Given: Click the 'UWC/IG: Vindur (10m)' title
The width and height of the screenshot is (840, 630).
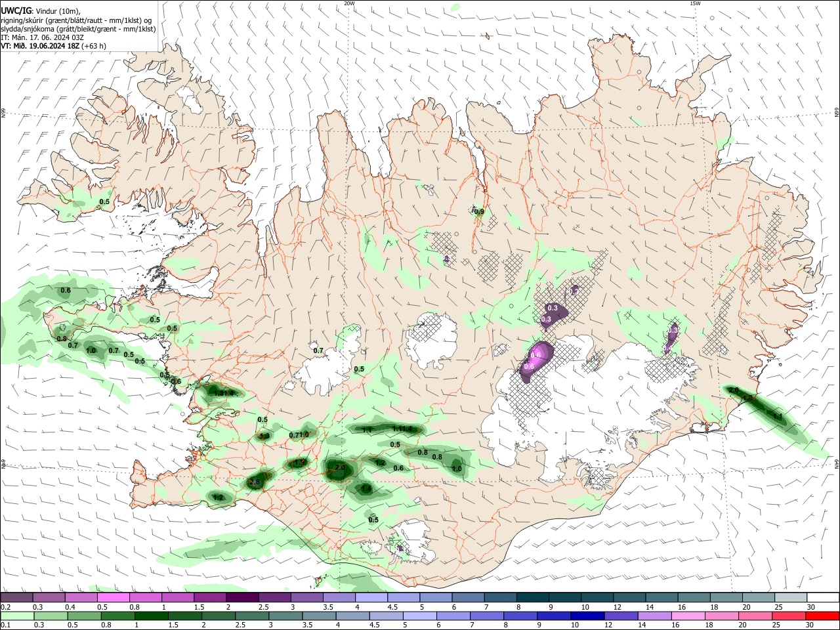Looking at the screenshot, I should coord(41,11).
